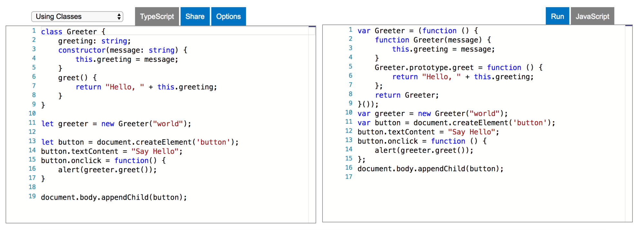The image size is (644, 230).
Task: Click line number 17 in JavaScript output
Action: [349, 177]
